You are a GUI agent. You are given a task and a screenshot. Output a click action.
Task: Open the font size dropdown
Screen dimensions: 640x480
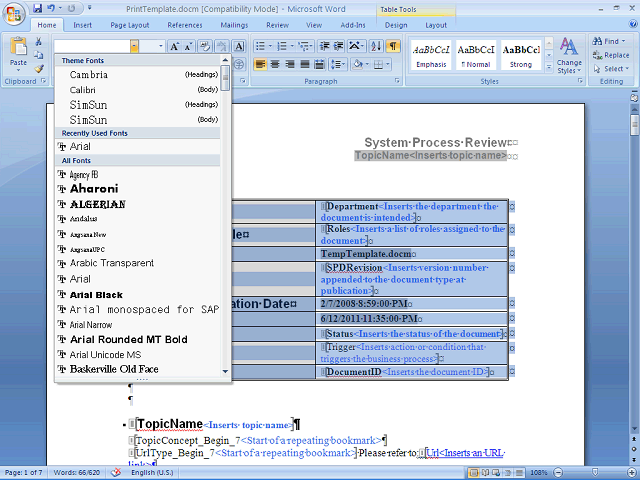point(161,46)
